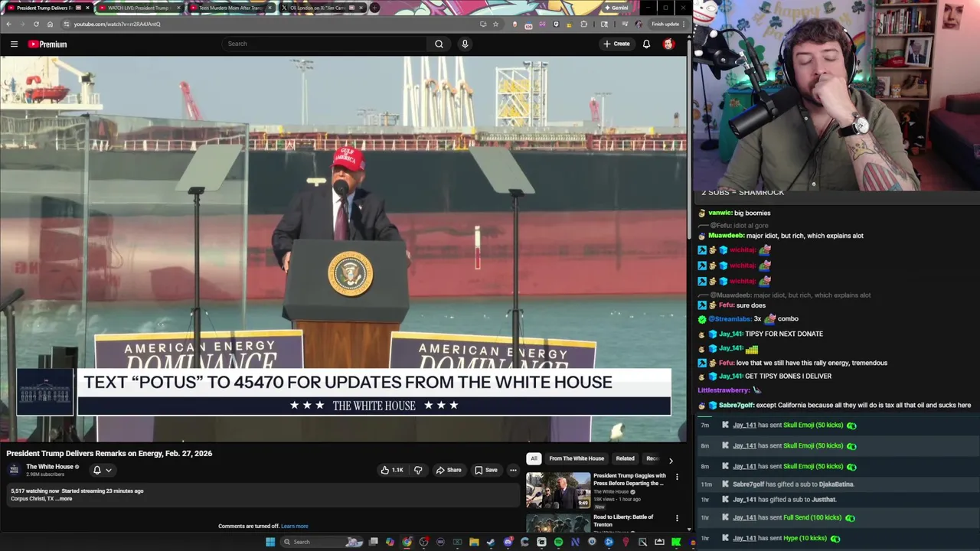Open options for President Trump Gaggles video
Screen dimensions: 980x551
tap(677, 478)
